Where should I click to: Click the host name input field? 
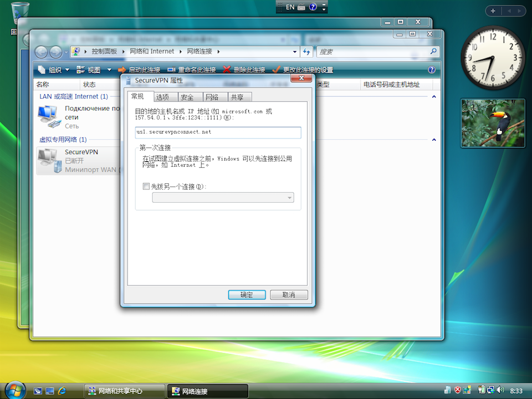coord(218,132)
